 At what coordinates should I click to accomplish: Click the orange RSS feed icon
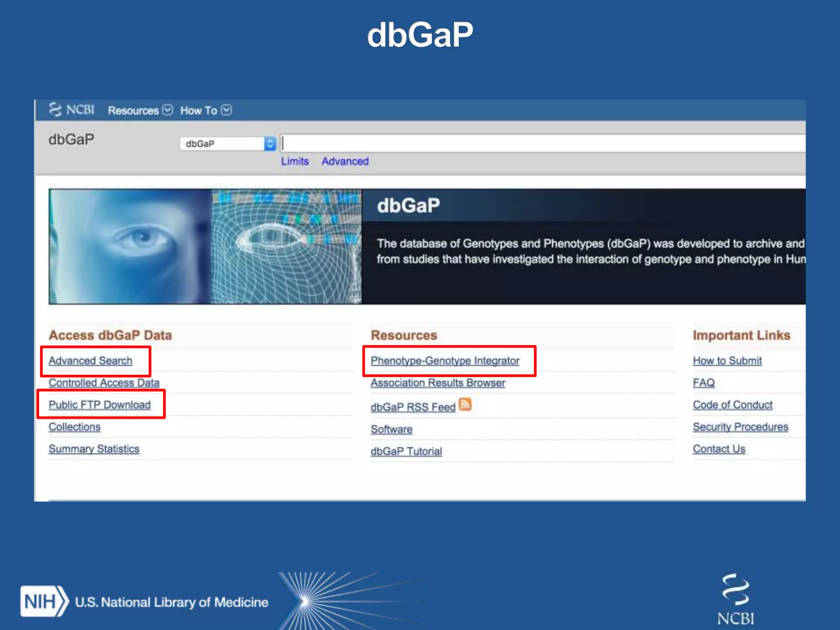pos(465,404)
